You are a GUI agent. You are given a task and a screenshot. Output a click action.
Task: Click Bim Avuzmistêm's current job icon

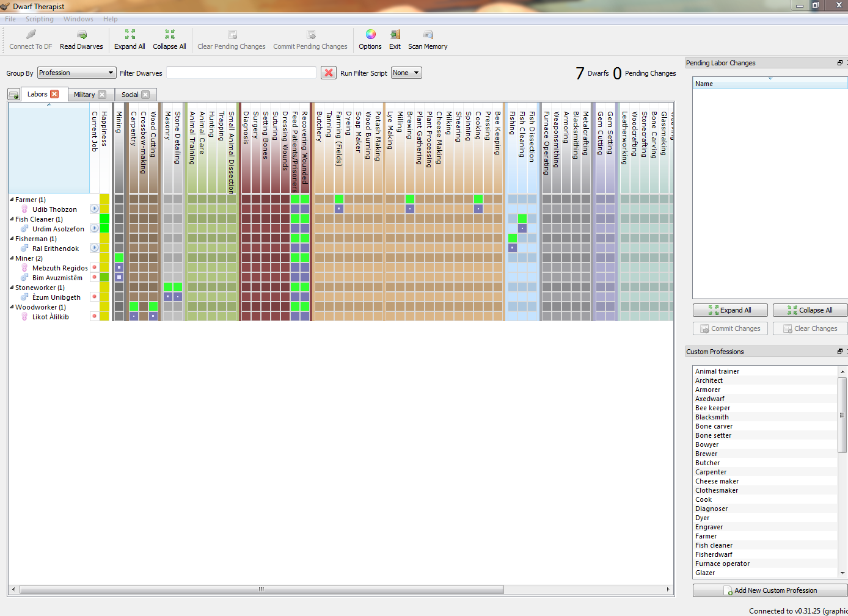[x=95, y=277]
